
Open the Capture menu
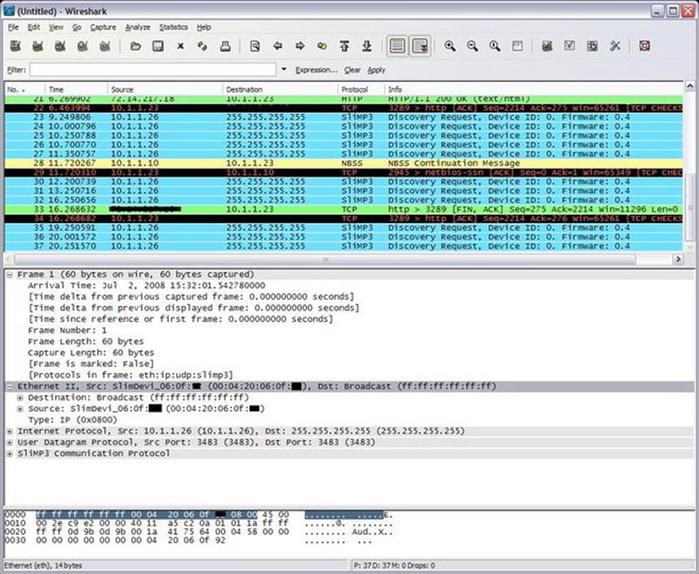(103, 27)
